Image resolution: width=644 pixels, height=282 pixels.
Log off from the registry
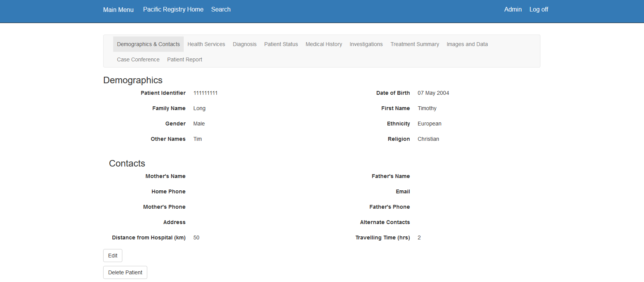[539, 10]
